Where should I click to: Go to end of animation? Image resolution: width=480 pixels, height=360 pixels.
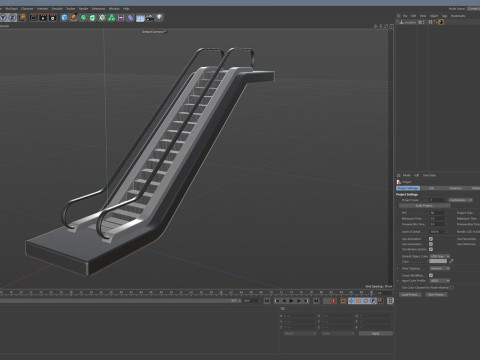click(x=316, y=301)
